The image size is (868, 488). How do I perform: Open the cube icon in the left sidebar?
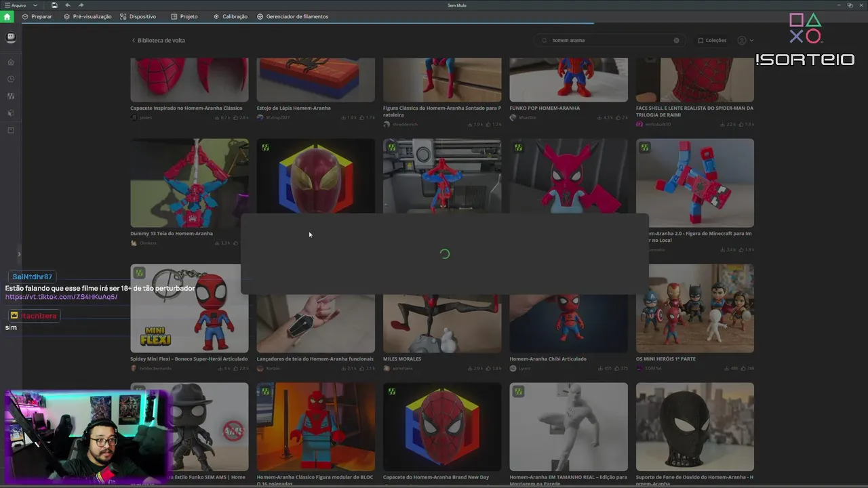click(x=11, y=113)
